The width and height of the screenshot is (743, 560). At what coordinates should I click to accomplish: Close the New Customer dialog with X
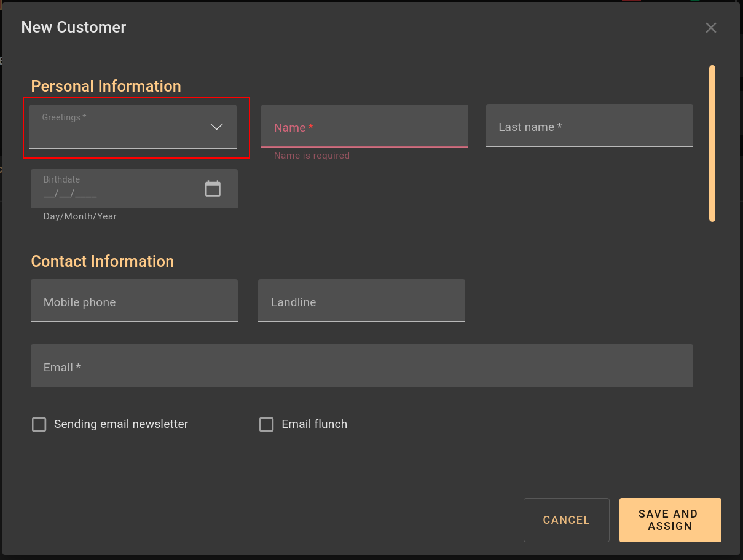(x=711, y=28)
